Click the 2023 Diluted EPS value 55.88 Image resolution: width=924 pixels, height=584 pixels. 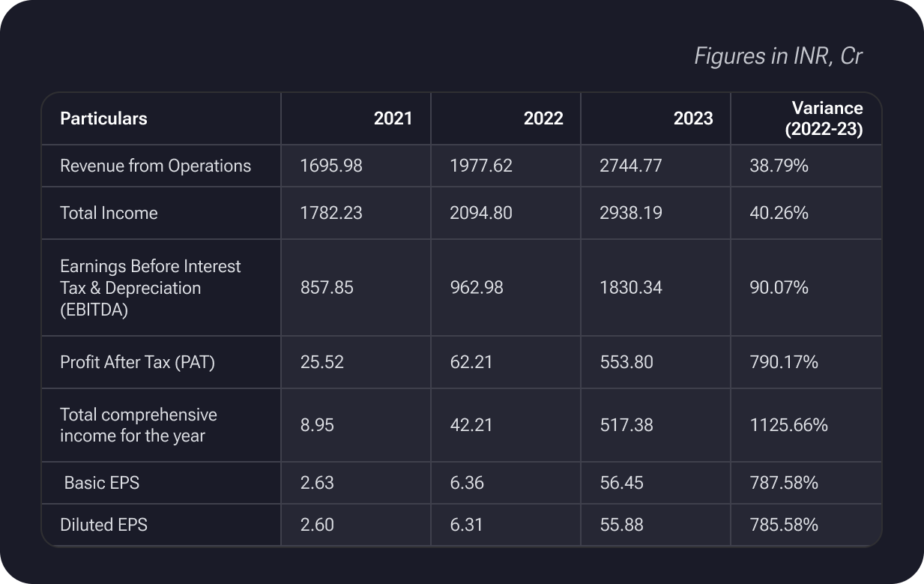pos(621,525)
